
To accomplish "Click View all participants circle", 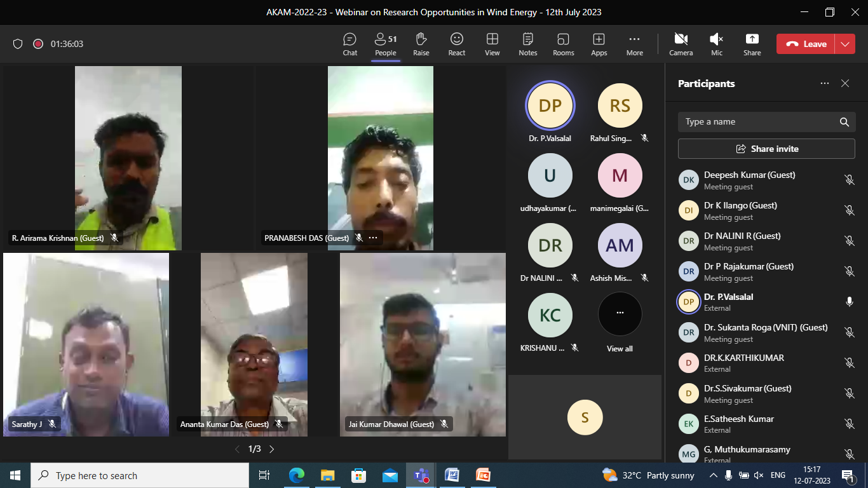I will pos(620,315).
